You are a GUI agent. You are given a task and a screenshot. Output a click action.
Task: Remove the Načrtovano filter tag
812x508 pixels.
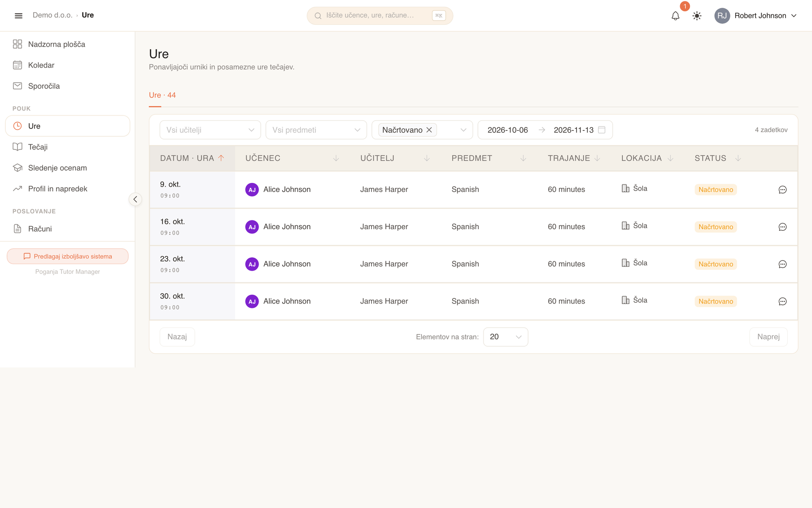(429, 130)
